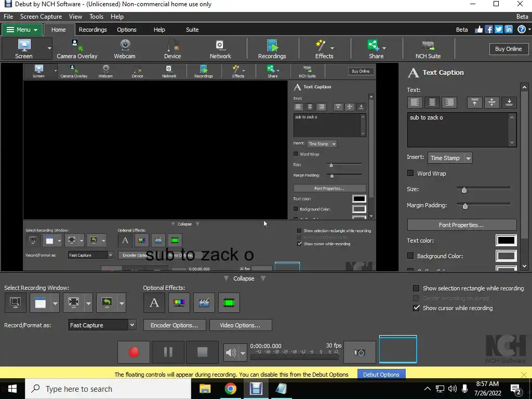
Task: Uncheck Show cursor while recording
Action: 416,308
